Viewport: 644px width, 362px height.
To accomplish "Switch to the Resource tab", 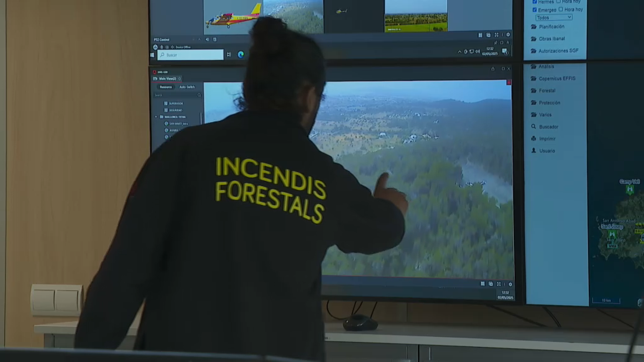I will 166,87.
